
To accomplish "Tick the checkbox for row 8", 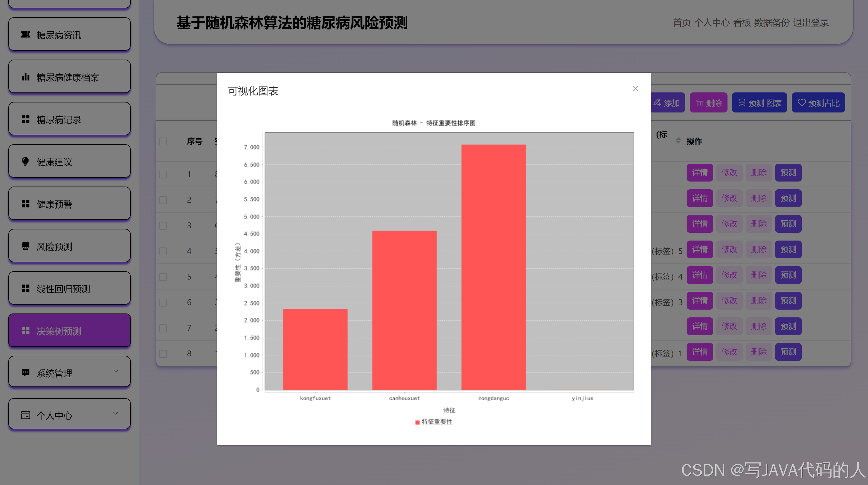I will (163, 354).
